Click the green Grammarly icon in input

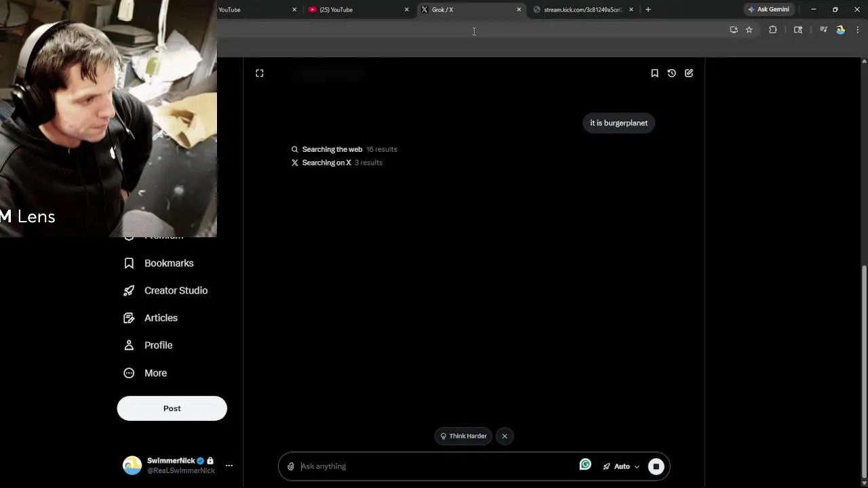(x=585, y=464)
